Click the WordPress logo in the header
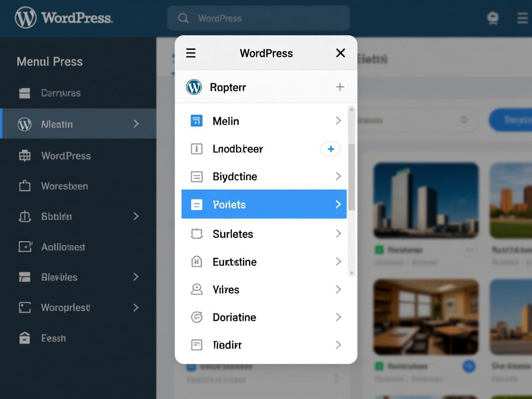The width and height of the screenshot is (532, 399). [x=25, y=18]
